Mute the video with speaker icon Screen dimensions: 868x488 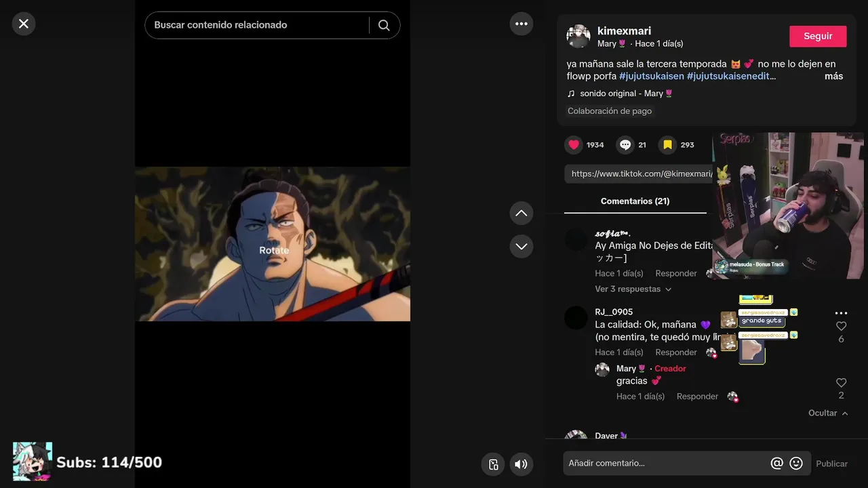coord(521,464)
